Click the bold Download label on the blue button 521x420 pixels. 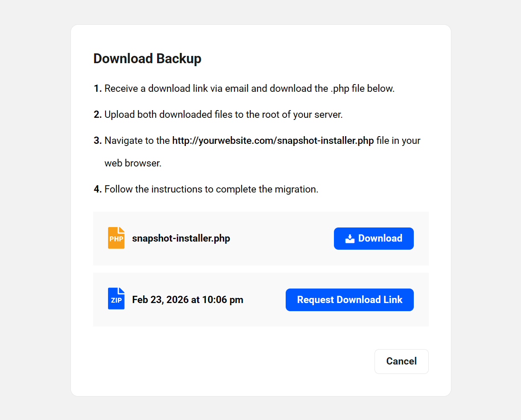click(380, 238)
